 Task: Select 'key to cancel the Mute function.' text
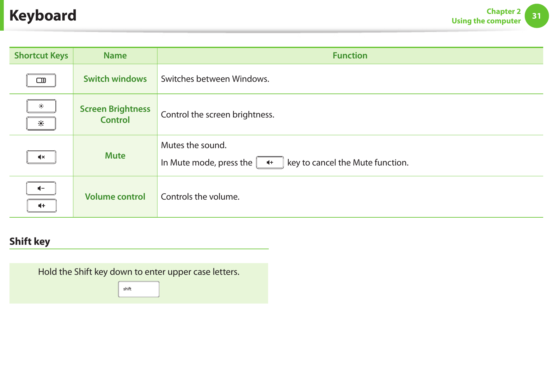[x=348, y=163]
